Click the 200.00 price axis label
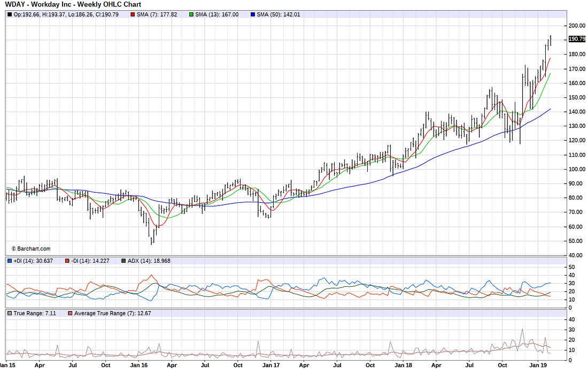588x381 pixels. [577, 26]
